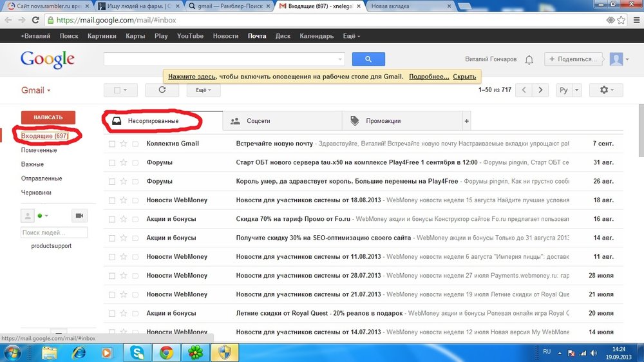Tick the checkbox for Скидка 70% email
644x362 pixels.
pyautogui.click(x=112, y=219)
